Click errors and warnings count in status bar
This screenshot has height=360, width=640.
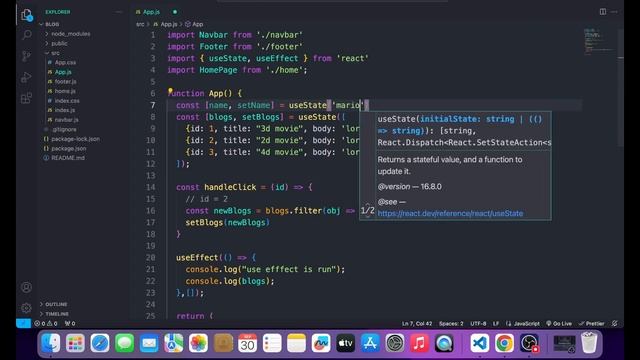(x=46, y=323)
